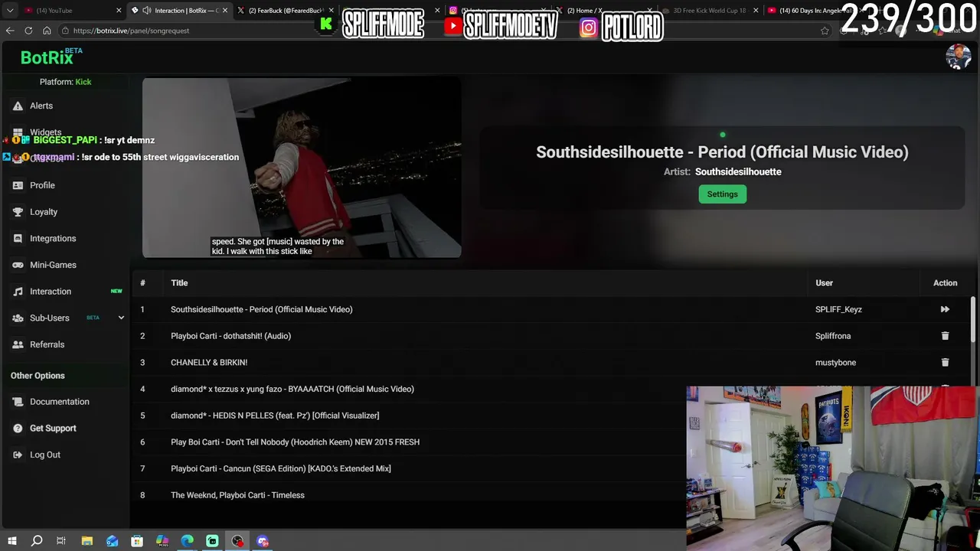The image size is (980, 551).
Task: Select queue row 1 Southsidesilhouette - Period title
Action: (x=262, y=309)
